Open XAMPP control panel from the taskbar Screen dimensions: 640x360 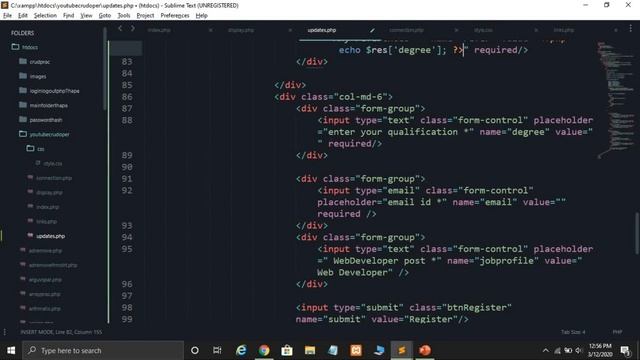(x=356, y=350)
